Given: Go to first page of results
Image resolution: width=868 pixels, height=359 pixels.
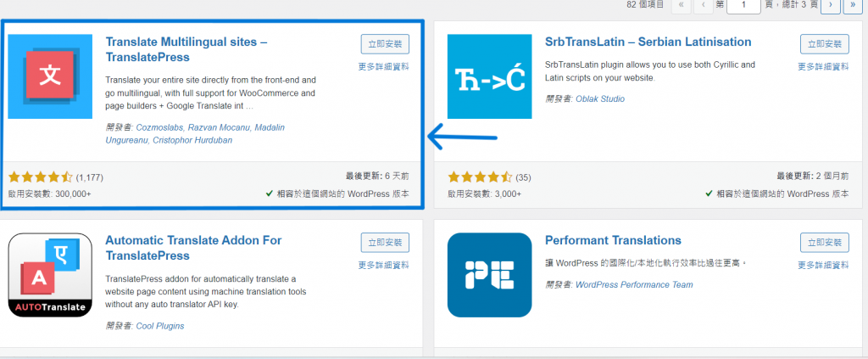Looking at the screenshot, I should point(681,5).
